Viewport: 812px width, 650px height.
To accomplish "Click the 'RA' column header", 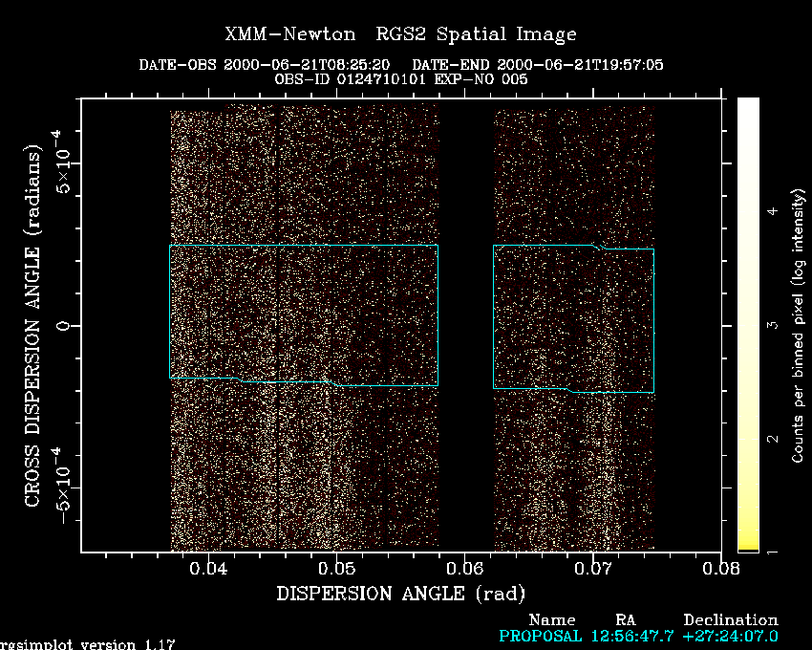I will pyautogui.click(x=625, y=620).
